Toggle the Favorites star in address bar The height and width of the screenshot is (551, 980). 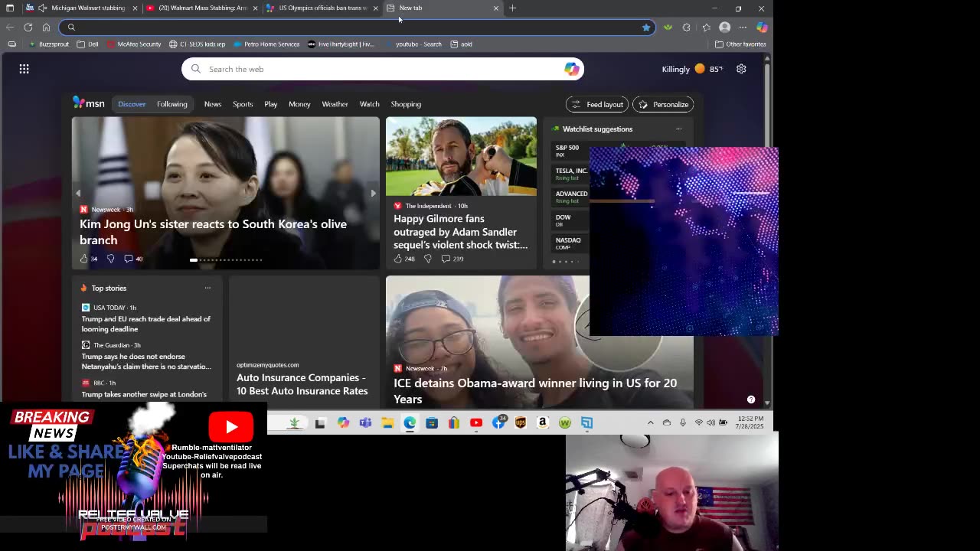click(646, 27)
